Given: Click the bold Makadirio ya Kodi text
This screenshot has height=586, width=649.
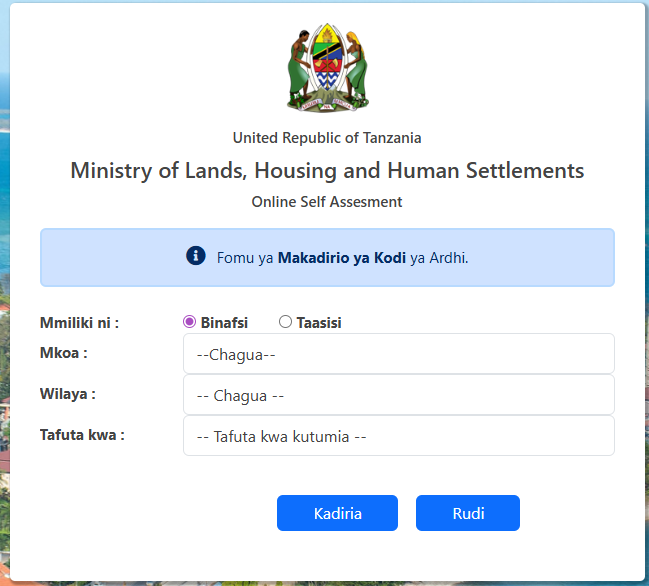Looking at the screenshot, I should 341,258.
